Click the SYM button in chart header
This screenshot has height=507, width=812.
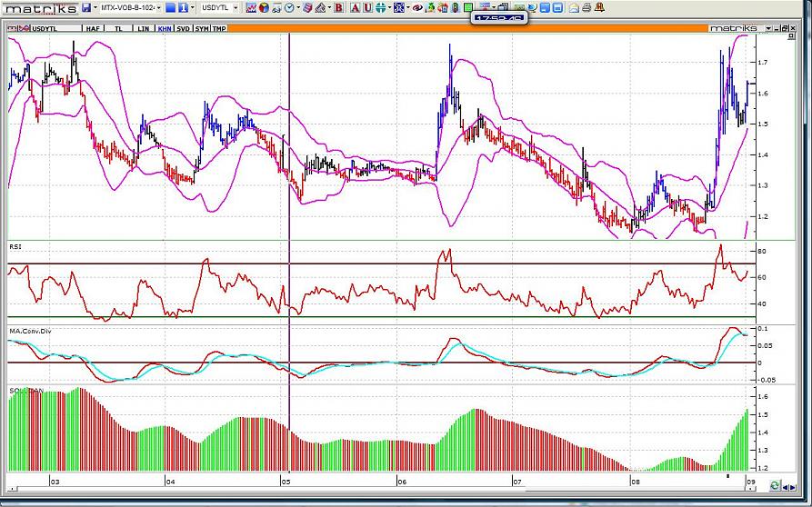click(x=201, y=28)
